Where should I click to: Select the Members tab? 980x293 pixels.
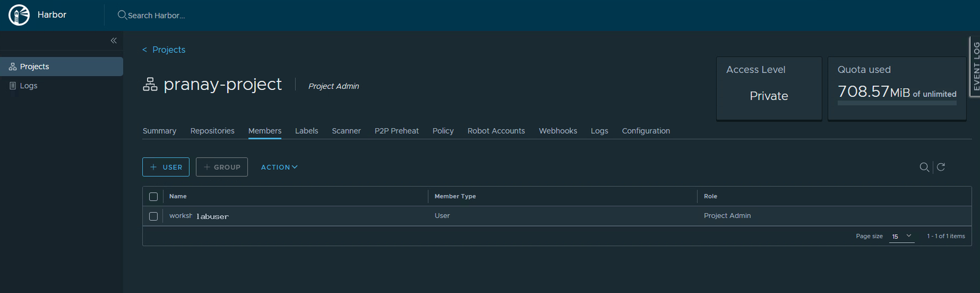[265, 131]
